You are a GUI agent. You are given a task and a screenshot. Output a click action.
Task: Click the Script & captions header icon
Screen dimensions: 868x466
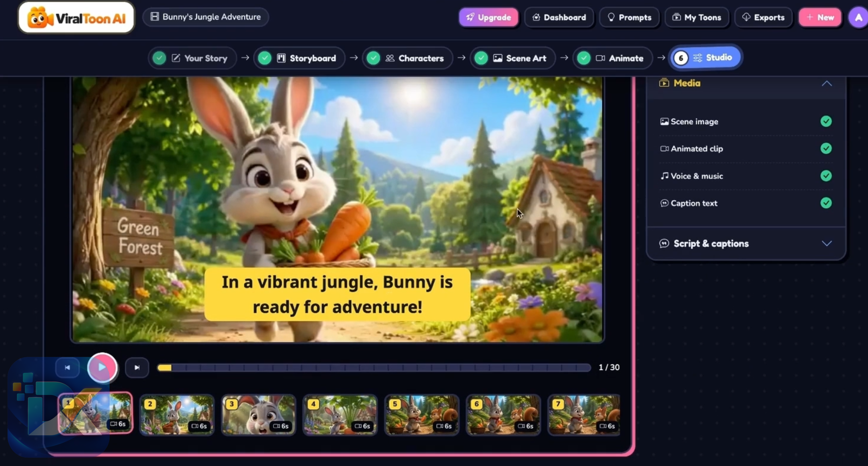tap(664, 243)
